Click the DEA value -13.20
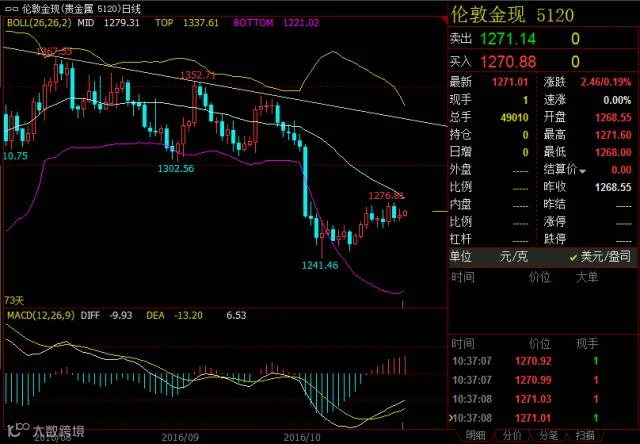Image resolution: width=640 pixels, height=444 pixels. tap(188, 315)
